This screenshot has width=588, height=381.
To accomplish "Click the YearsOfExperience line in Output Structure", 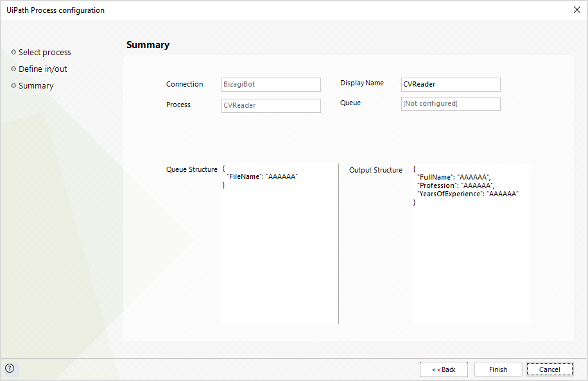I will [467, 194].
